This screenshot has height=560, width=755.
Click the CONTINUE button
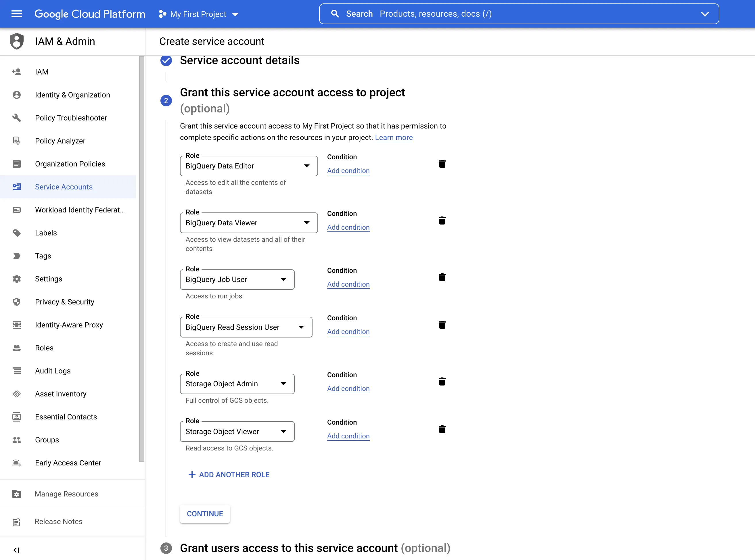(x=205, y=513)
